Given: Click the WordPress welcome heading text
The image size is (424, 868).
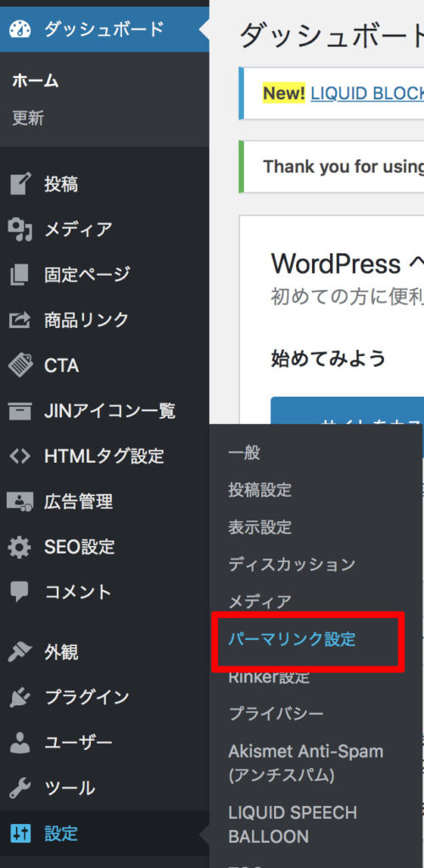Looking at the screenshot, I should coord(347,264).
